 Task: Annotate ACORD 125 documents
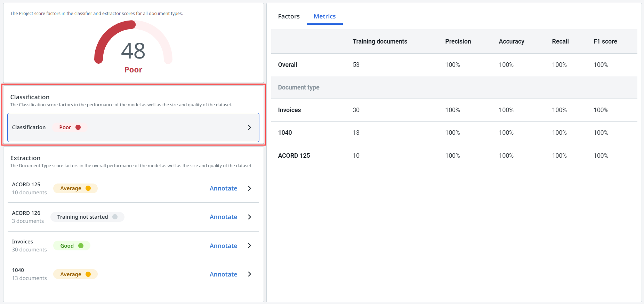tap(223, 188)
